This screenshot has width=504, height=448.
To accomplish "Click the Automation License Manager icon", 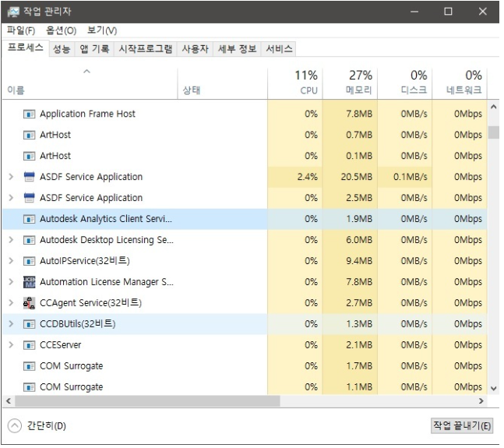I will (x=30, y=283).
